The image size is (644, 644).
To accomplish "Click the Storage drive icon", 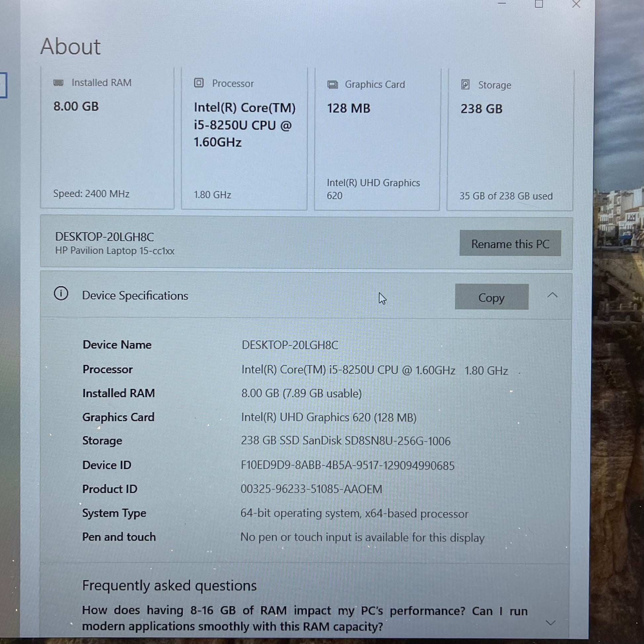I will (465, 85).
